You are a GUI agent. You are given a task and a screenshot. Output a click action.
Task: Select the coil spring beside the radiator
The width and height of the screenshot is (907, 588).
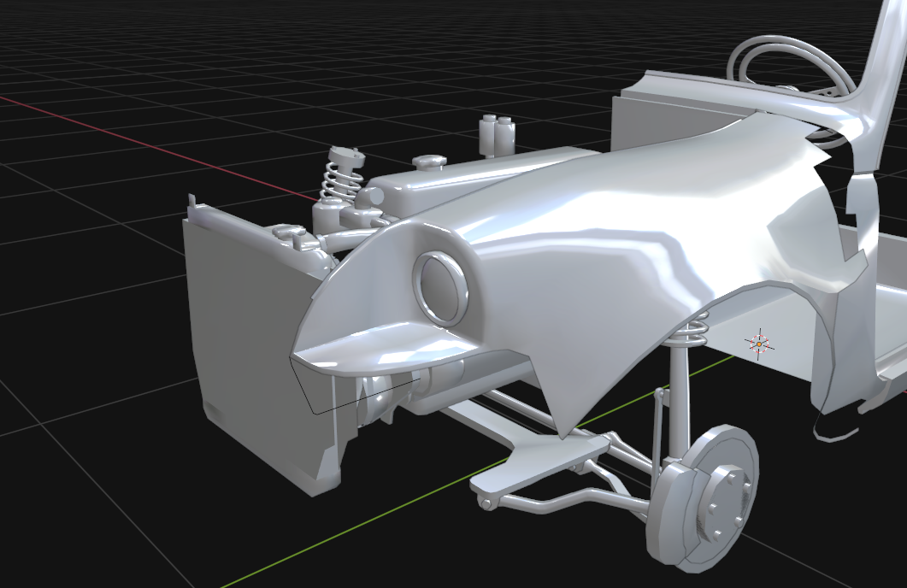point(344,176)
